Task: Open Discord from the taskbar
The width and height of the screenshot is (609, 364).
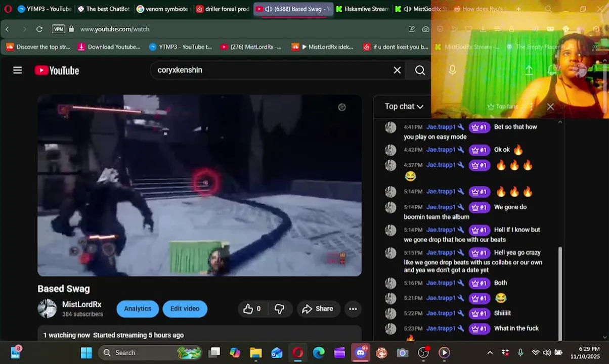Action: coord(361,352)
